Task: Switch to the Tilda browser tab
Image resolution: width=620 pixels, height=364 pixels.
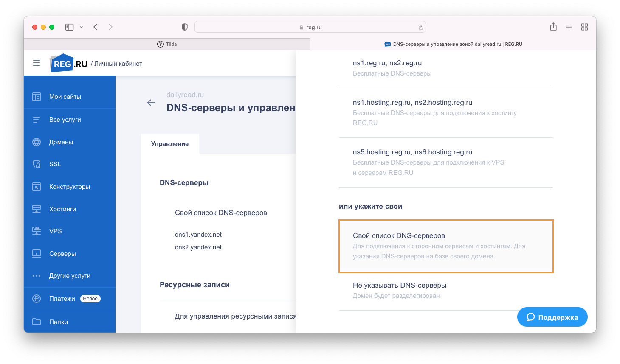Action: pos(167,44)
